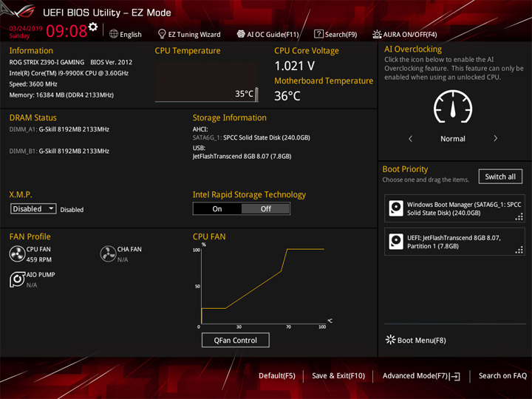Click the JetFlashTranscend boot entry disk icon
Screen dimensions: 532x399
pos(396,242)
